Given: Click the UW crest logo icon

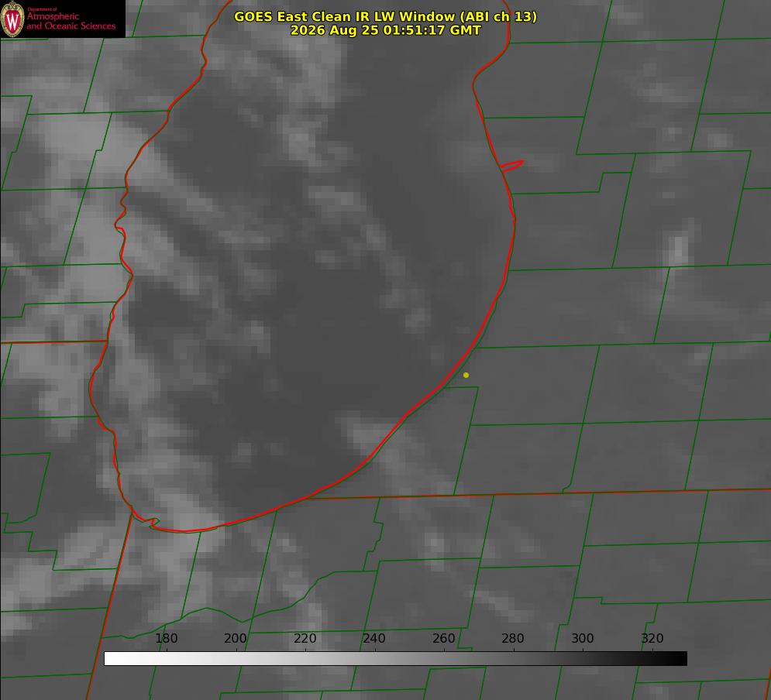Looking at the screenshot, I should point(12,19).
